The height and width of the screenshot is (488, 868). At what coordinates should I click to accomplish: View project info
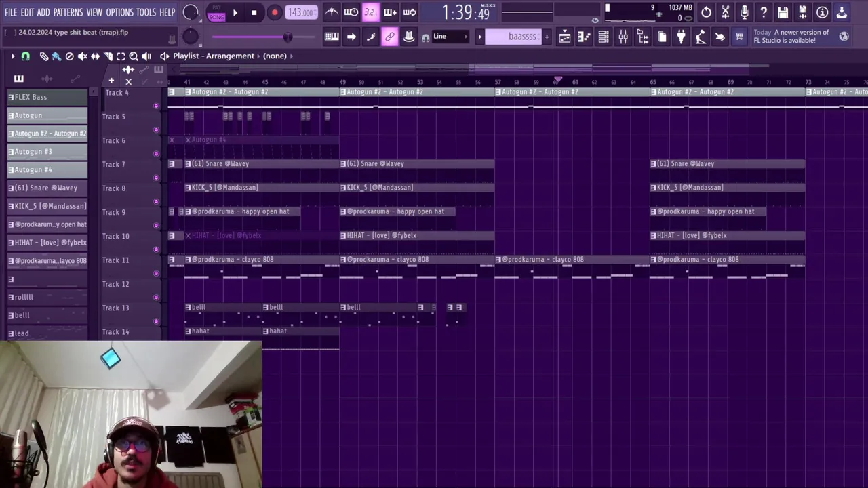click(822, 12)
